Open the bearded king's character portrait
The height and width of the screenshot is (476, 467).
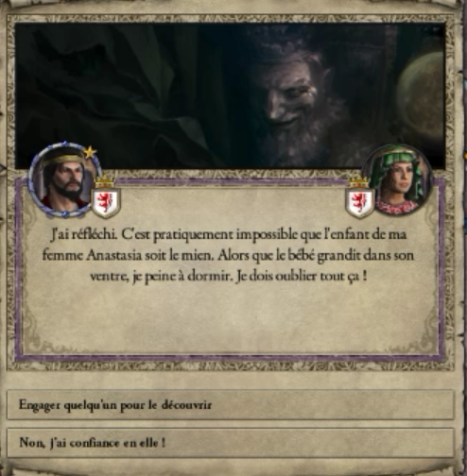[x=65, y=179]
